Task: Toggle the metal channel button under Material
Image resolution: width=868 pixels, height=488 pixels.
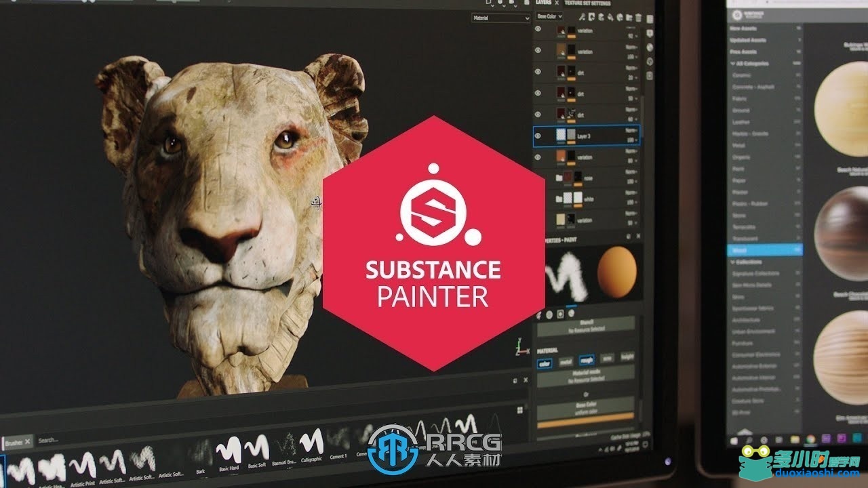Action: tap(566, 363)
